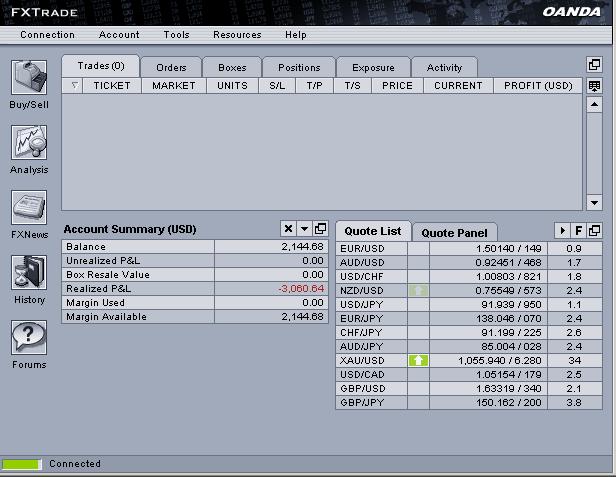Click the green up arrow for XAU/USD
Image resolution: width=616 pixels, height=477 pixels.
(x=418, y=360)
